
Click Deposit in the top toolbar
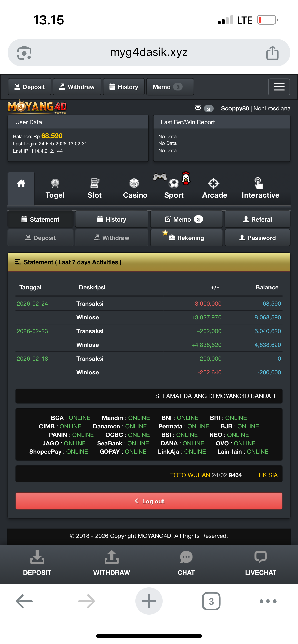pos(30,87)
